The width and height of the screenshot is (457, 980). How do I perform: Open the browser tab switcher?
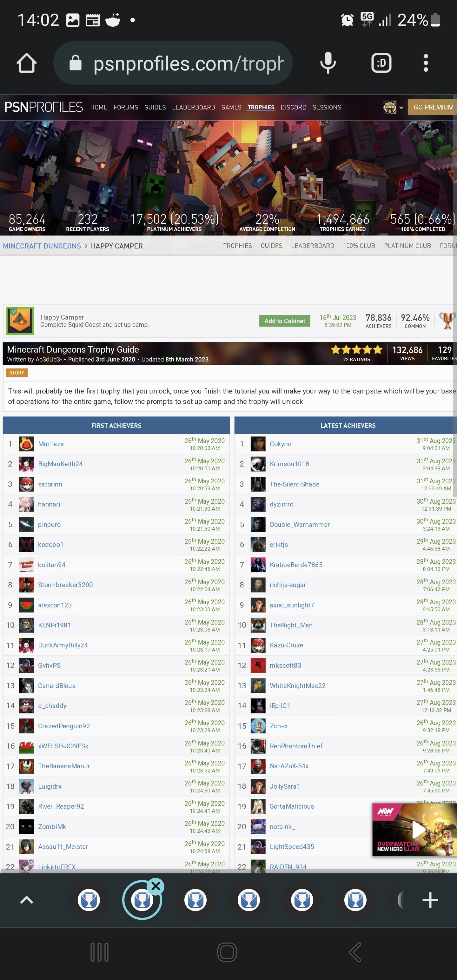point(381,63)
